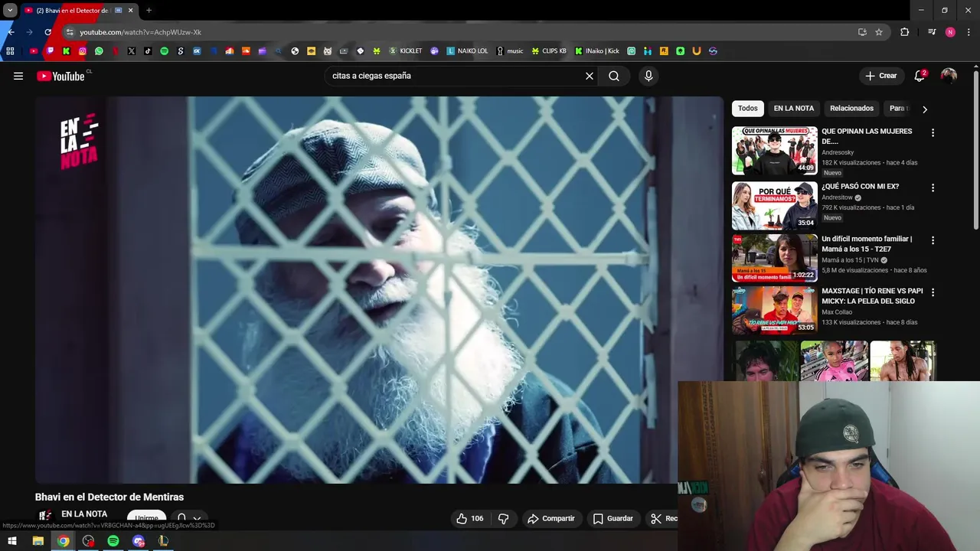Viewport: 980px width, 551px height.
Task: Go back with browser back arrow
Action: [x=11, y=32]
